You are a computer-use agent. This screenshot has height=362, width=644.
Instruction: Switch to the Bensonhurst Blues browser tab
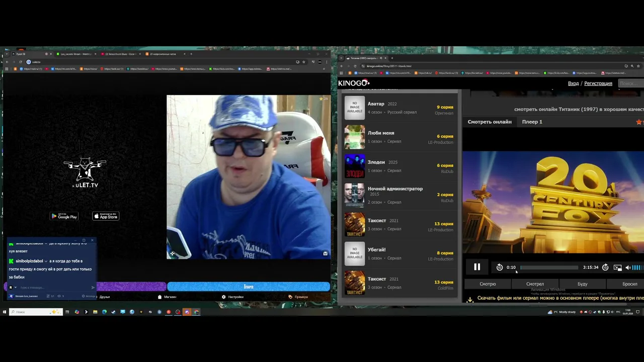coord(121,54)
